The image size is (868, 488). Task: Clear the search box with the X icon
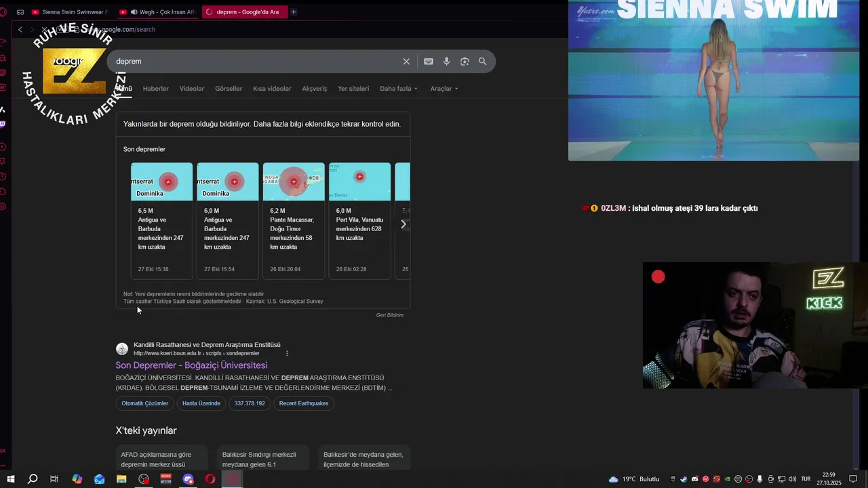pos(406,62)
